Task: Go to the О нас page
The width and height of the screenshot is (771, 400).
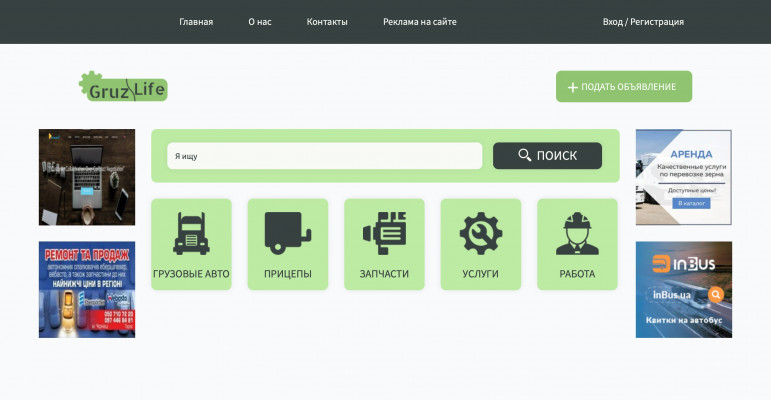Action: (260, 22)
